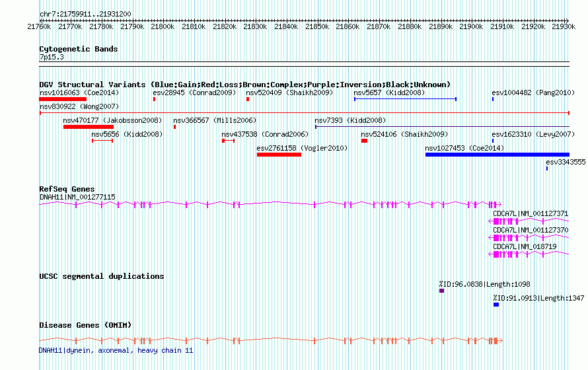The width and height of the screenshot is (588, 370).
Task: Select the nsv470177 (Jakobsson2008) red bar
Action: coord(89,127)
